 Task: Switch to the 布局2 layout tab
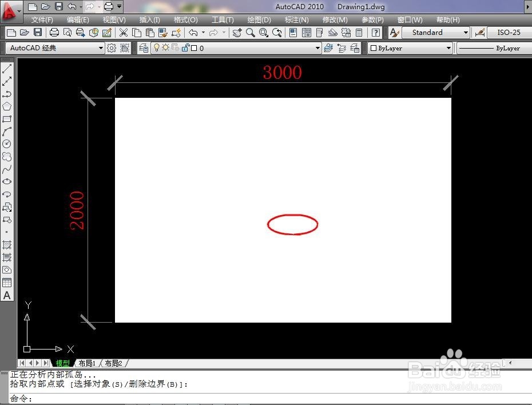click(113, 363)
